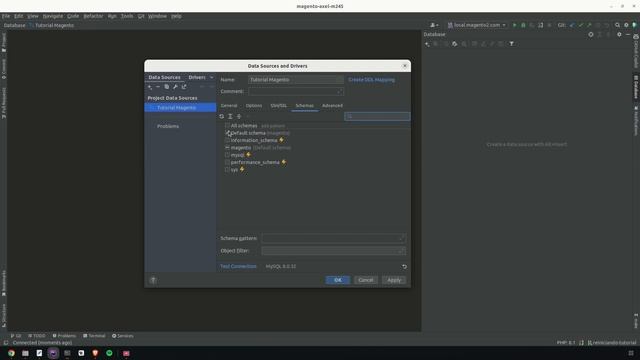640x360 pixels.
Task: Click into the Schema pattern input field
Action: point(333,238)
